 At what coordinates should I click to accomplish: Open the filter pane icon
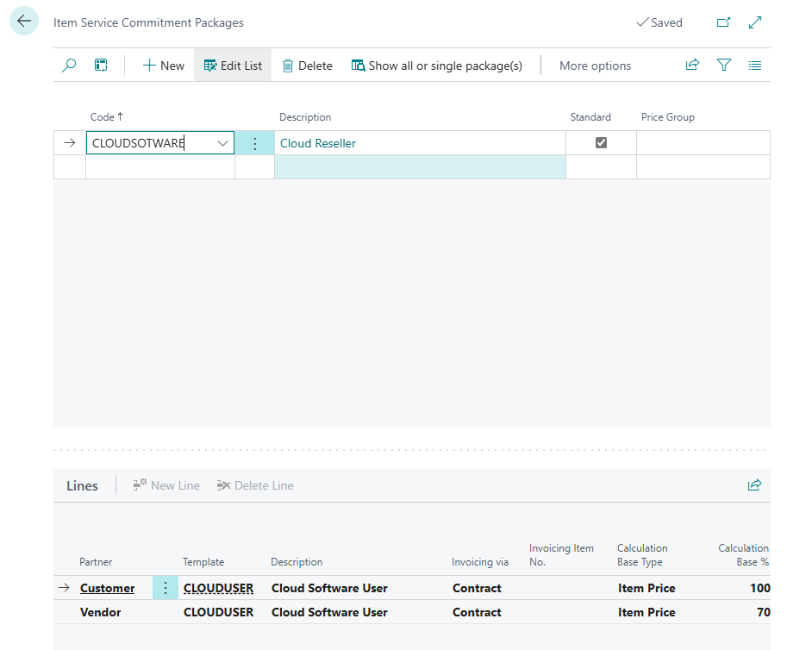pos(724,66)
